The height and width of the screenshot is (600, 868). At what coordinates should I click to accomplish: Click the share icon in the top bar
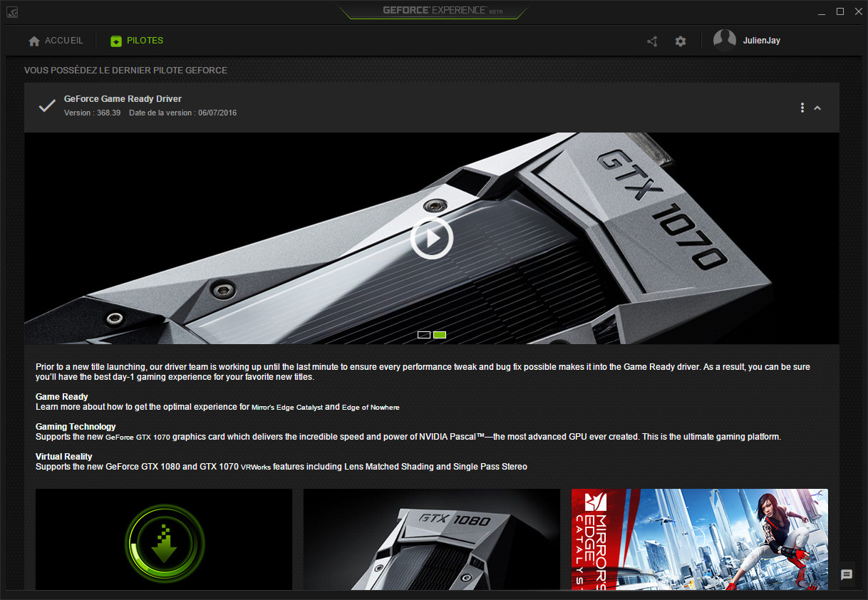[x=651, y=41]
